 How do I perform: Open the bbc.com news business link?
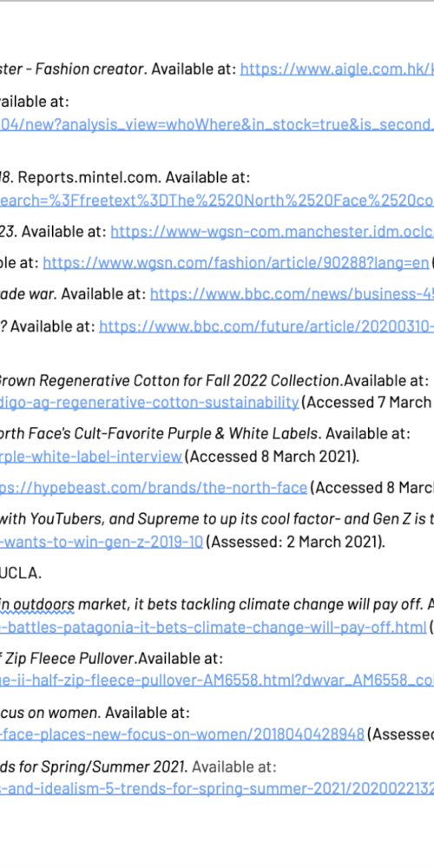click(x=292, y=294)
